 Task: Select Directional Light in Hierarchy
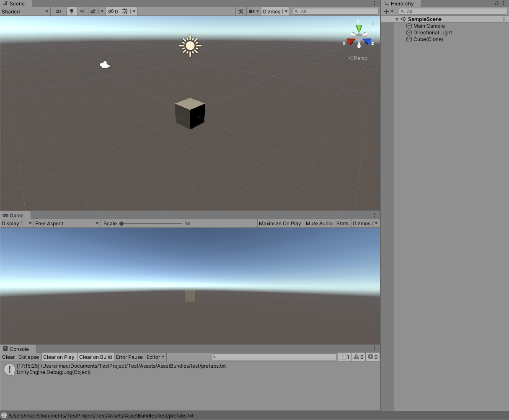point(433,33)
